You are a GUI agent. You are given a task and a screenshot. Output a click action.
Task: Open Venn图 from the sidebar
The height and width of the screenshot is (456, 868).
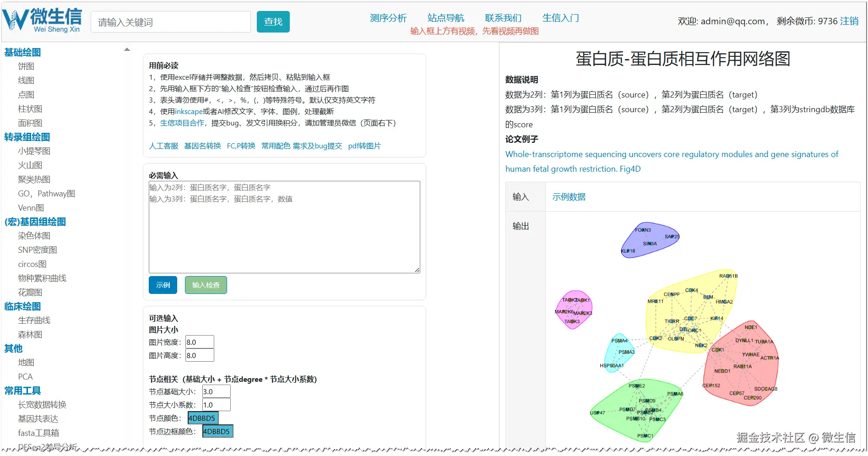pos(31,208)
